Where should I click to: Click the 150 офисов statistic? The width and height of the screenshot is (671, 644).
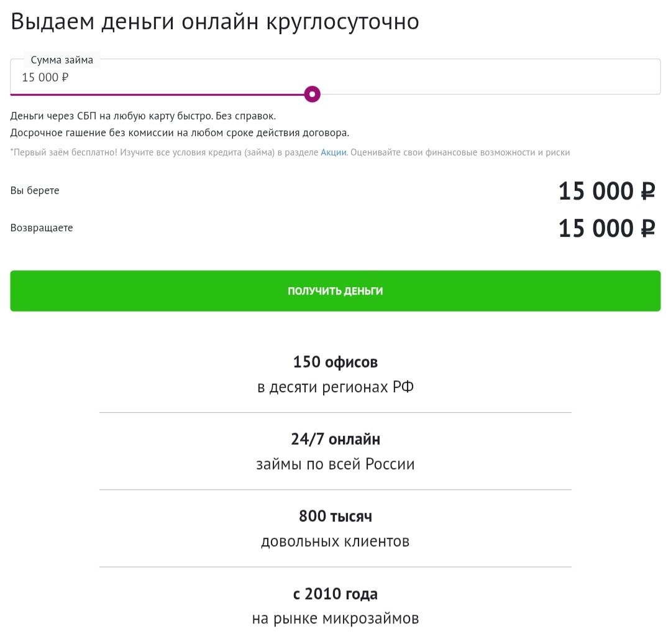pos(335,362)
